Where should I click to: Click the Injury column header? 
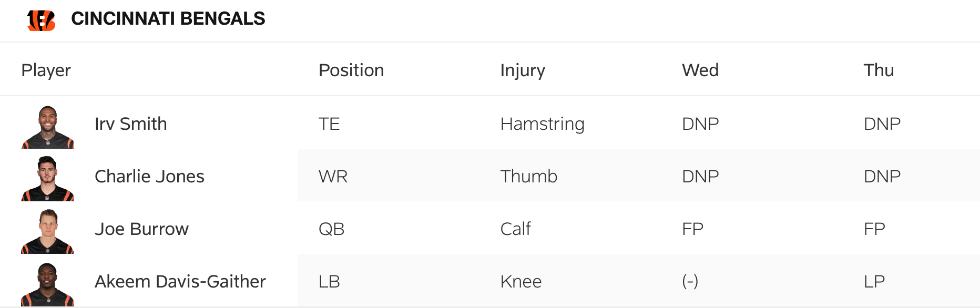tap(523, 70)
